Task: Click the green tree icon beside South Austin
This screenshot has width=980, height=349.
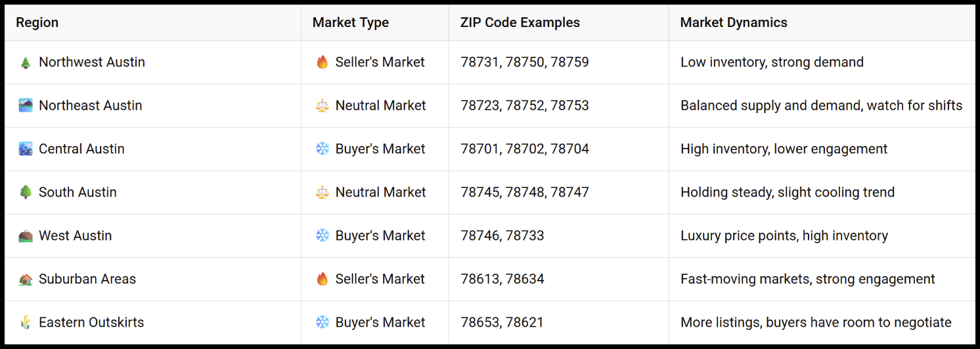Action: (x=26, y=193)
